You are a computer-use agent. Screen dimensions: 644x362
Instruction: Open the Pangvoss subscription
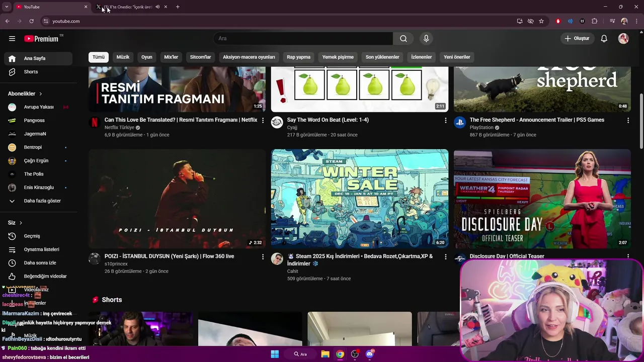coord(38,121)
